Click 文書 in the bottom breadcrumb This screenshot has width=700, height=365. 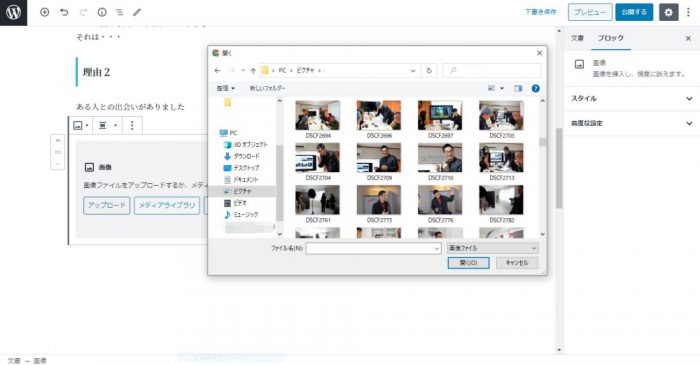(x=14, y=361)
